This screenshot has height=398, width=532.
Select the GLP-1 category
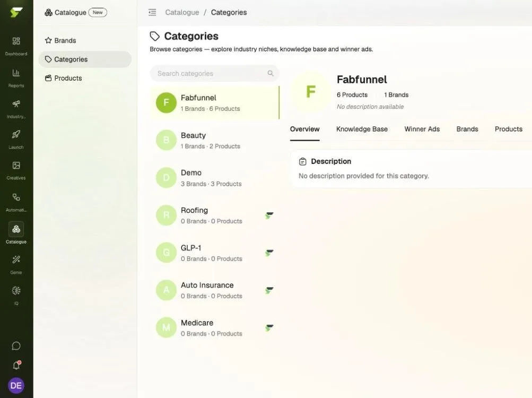coord(214,253)
